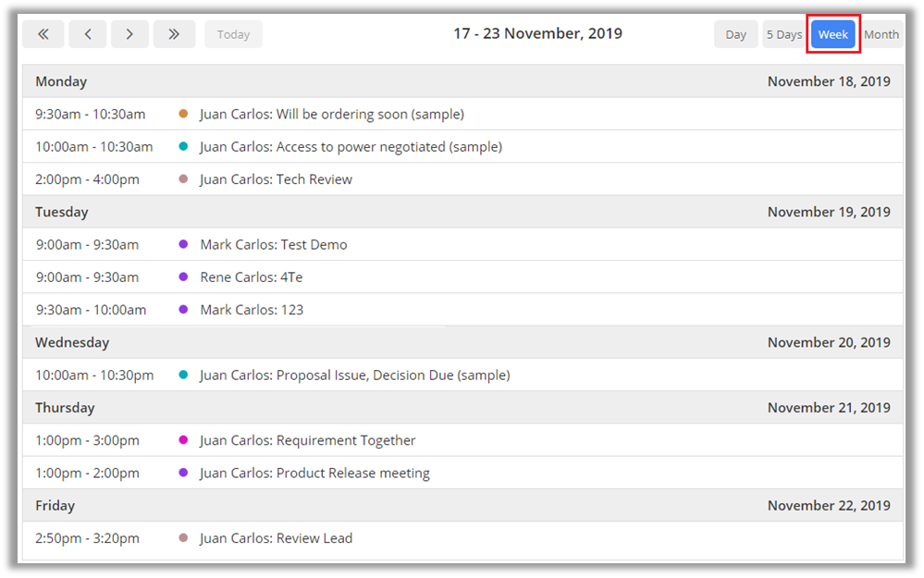Switch to Day view
The width and height of the screenshot is (924, 578).
[x=735, y=34]
